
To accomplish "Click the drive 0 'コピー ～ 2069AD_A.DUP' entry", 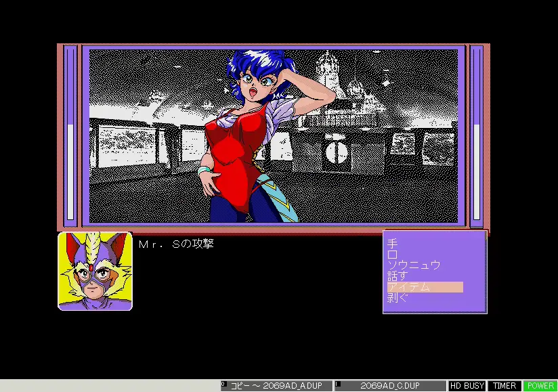I will pyautogui.click(x=276, y=386).
